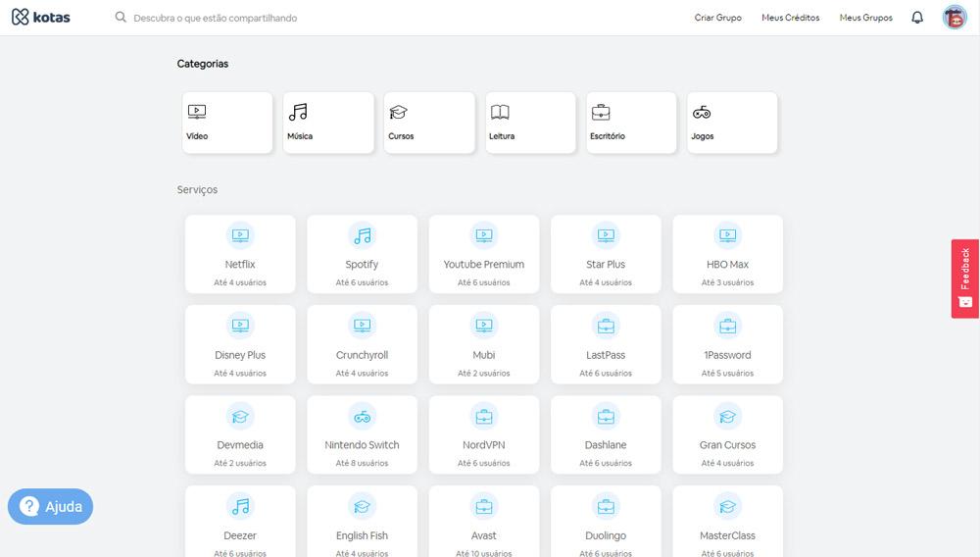980x557 pixels.
Task: Click the Star Plus icon
Action: click(606, 235)
